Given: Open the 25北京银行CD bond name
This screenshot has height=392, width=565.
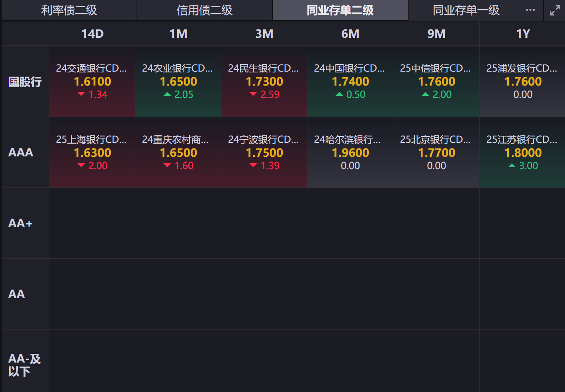Looking at the screenshot, I should coord(436,140).
